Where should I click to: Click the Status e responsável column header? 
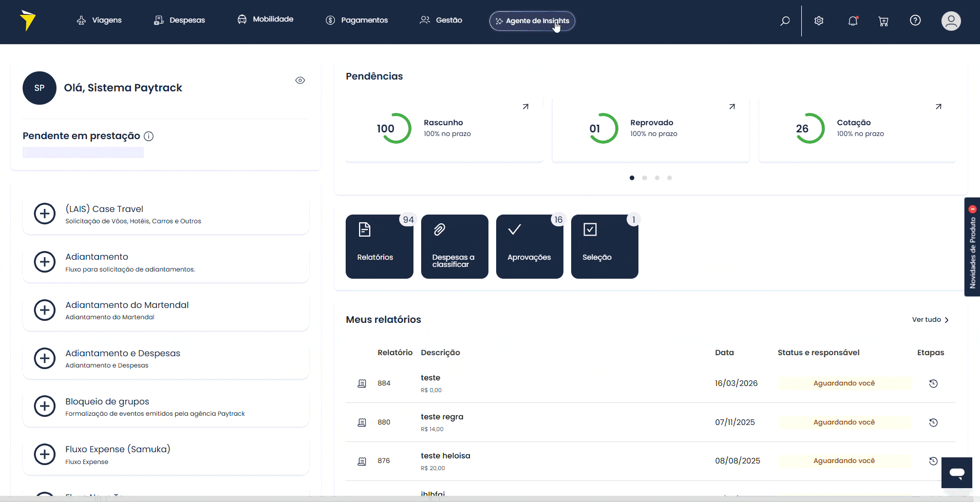tap(818, 353)
